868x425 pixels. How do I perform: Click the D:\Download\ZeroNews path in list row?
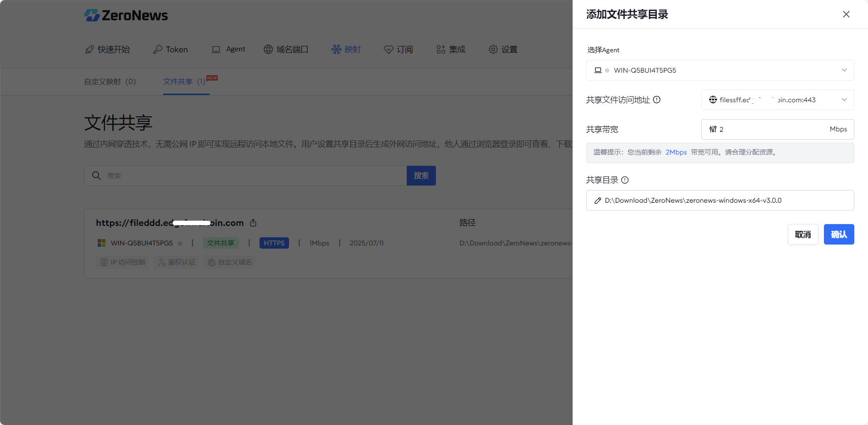click(516, 243)
